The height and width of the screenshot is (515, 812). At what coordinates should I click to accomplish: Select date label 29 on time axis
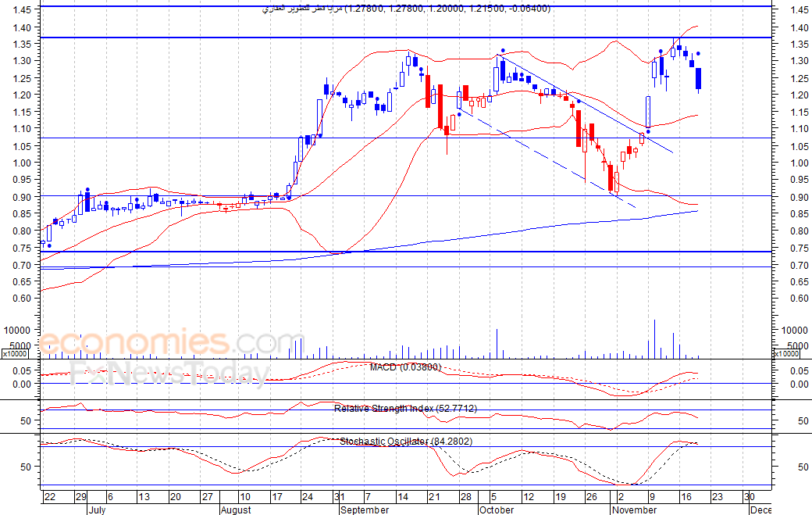coord(81,497)
